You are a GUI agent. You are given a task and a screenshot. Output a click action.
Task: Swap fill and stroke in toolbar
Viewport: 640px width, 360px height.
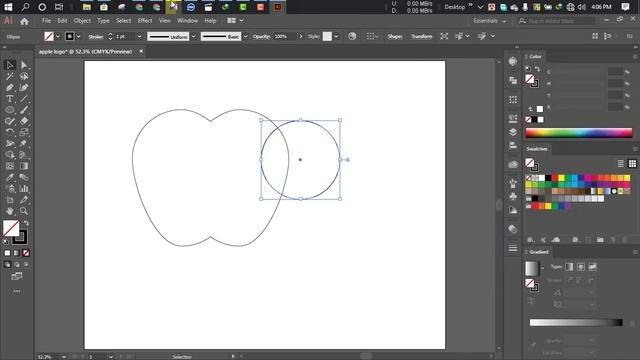26,223
